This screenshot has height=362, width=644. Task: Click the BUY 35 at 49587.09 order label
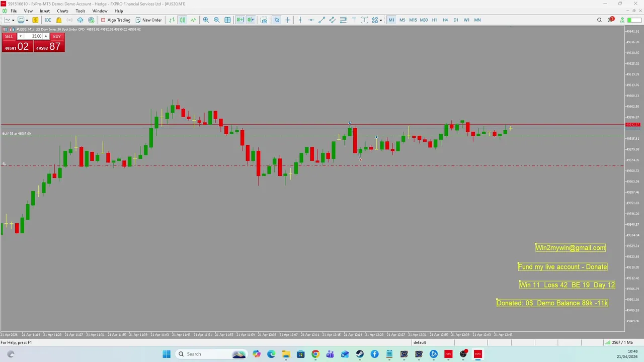[17, 134]
